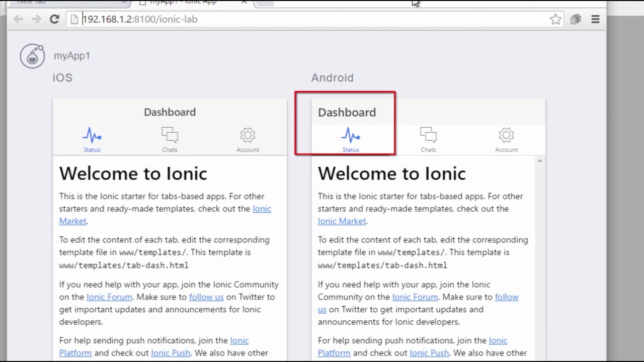644x362 pixels.
Task: Select Account tab in iOS preview
Action: [x=248, y=140]
